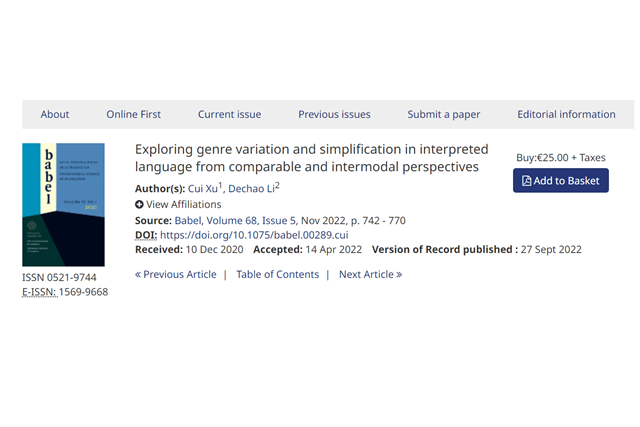
Task: Follow the DOI link for the article
Action: click(254, 235)
